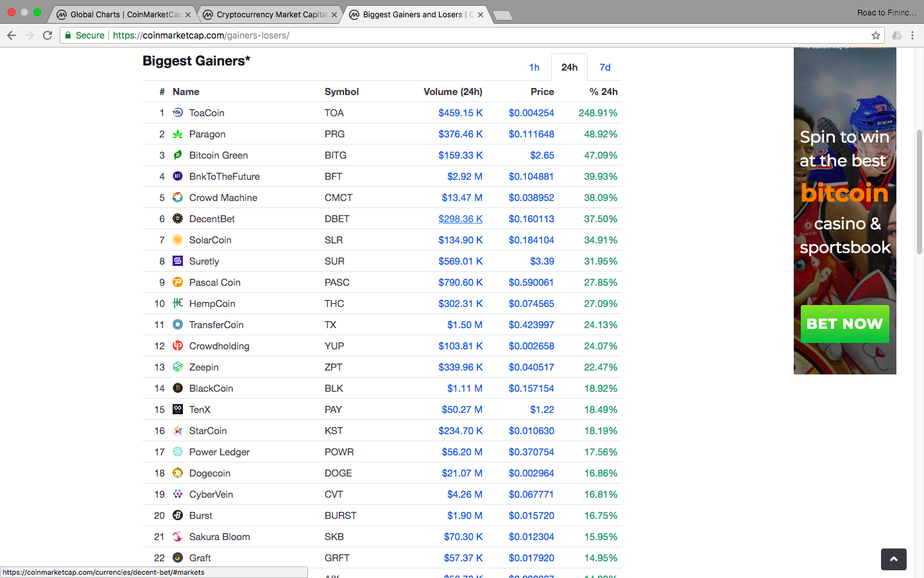Click the Biggest Gainers heading
The image size is (924, 578).
click(196, 61)
